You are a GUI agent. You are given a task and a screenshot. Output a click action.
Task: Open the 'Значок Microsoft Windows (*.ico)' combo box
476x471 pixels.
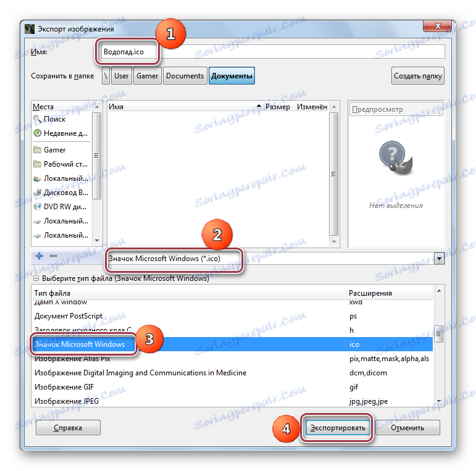[275, 259]
